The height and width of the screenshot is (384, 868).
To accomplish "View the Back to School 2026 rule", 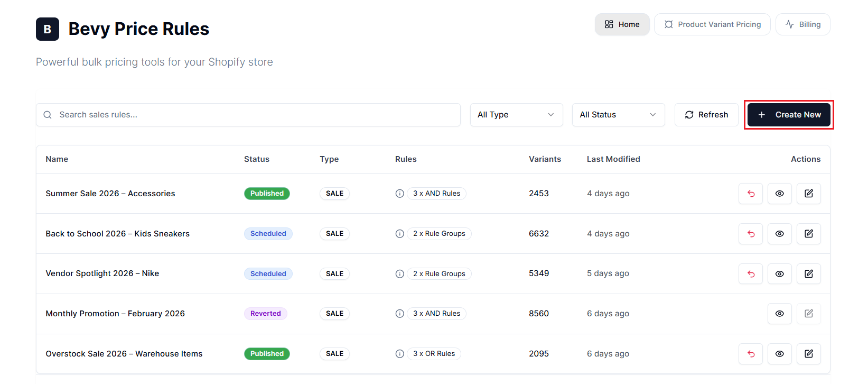I will pos(780,234).
